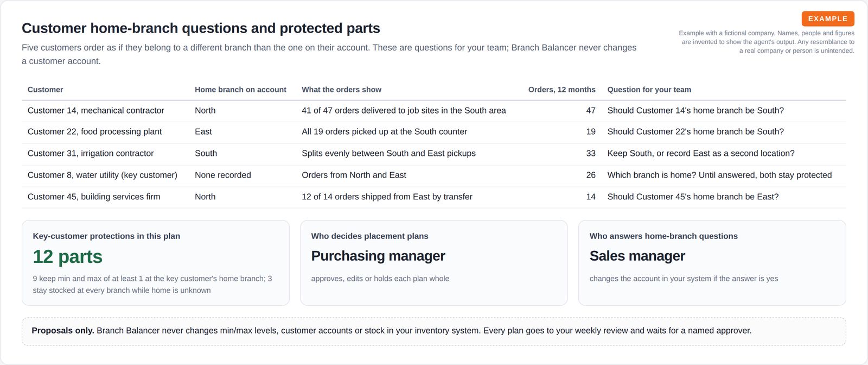Click 'Orders from North and East' cell
The width and height of the screenshot is (868, 365).
(354, 175)
